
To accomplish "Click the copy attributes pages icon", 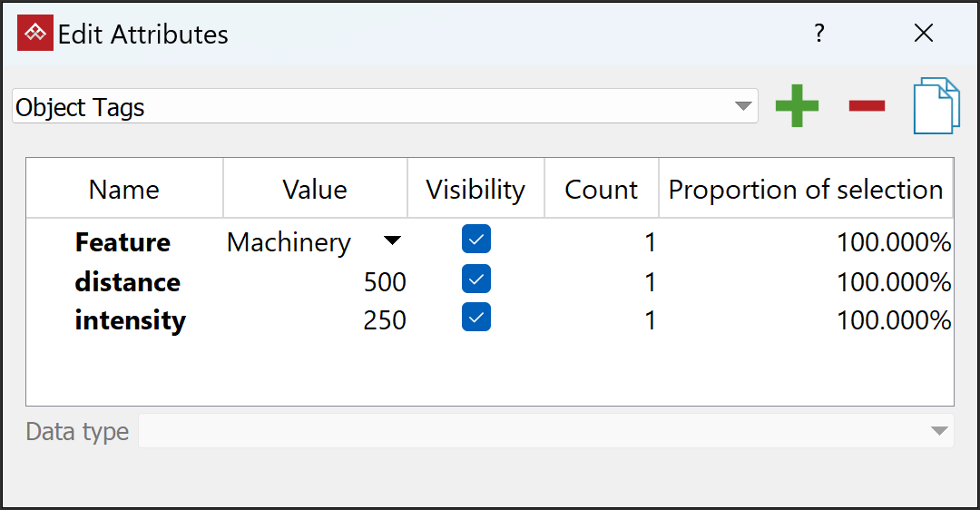I will pyautogui.click(x=936, y=106).
